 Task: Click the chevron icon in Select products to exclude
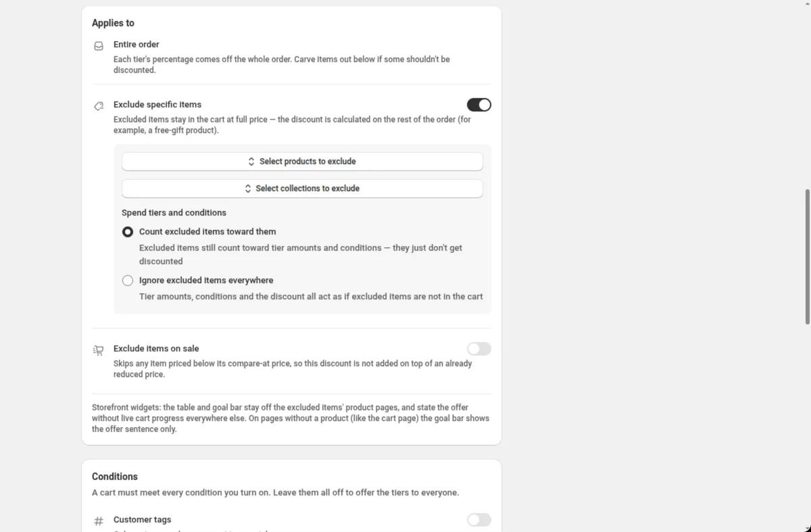pyautogui.click(x=251, y=162)
